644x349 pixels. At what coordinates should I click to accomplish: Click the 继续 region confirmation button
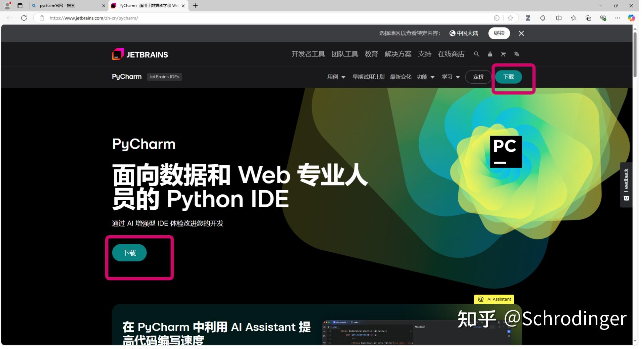point(499,33)
